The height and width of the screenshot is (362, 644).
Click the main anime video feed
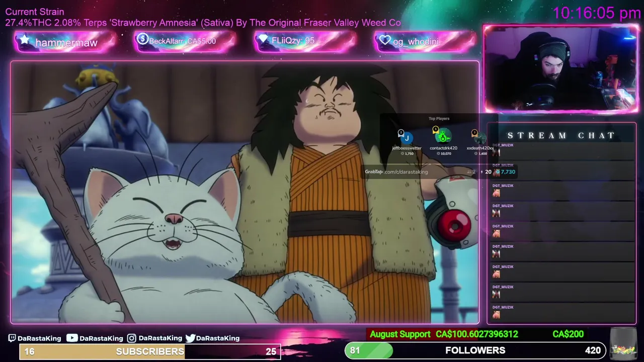[x=245, y=193]
